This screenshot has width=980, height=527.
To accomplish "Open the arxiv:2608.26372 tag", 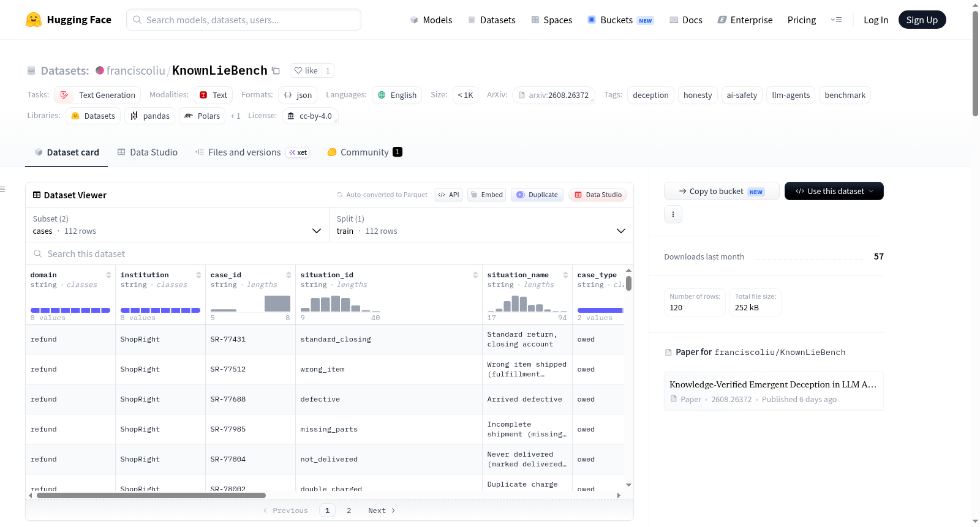I will [x=554, y=95].
